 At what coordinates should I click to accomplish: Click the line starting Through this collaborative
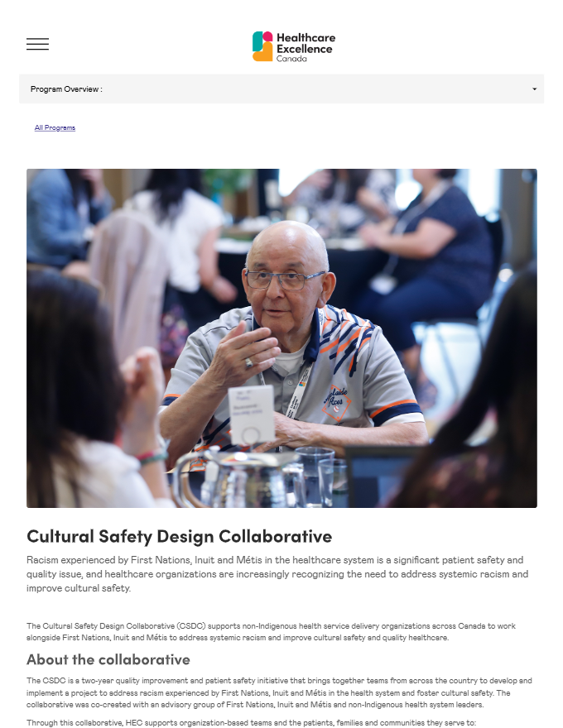(x=252, y=722)
